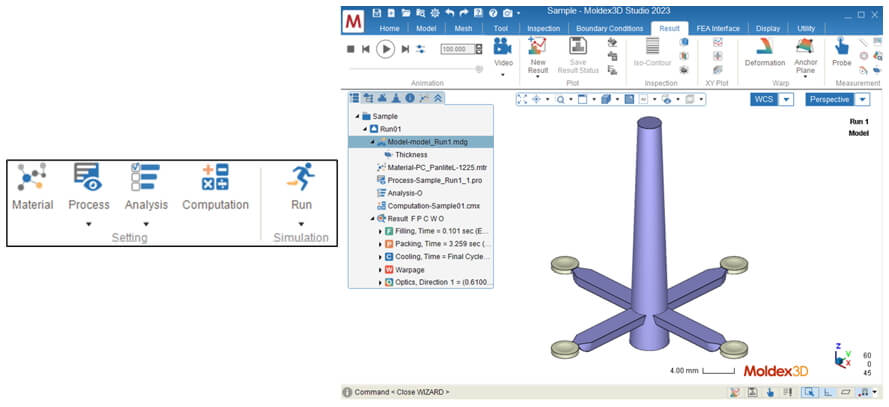Image resolution: width=889 pixels, height=407 pixels.
Task: Collapse the Run01 tree node
Action: (x=365, y=129)
